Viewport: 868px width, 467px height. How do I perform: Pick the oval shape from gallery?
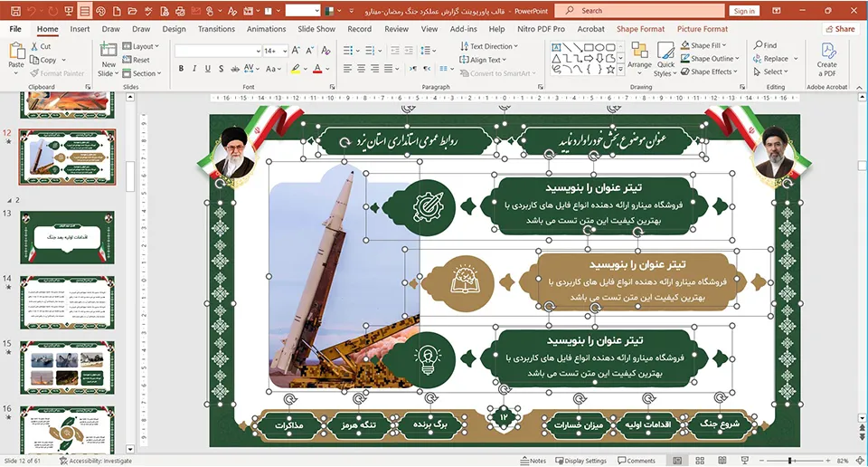pyautogui.click(x=599, y=48)
